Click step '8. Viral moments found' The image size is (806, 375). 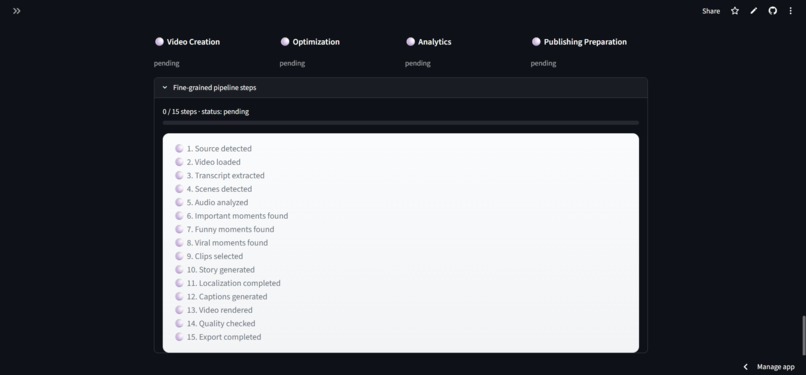(227, 242)
